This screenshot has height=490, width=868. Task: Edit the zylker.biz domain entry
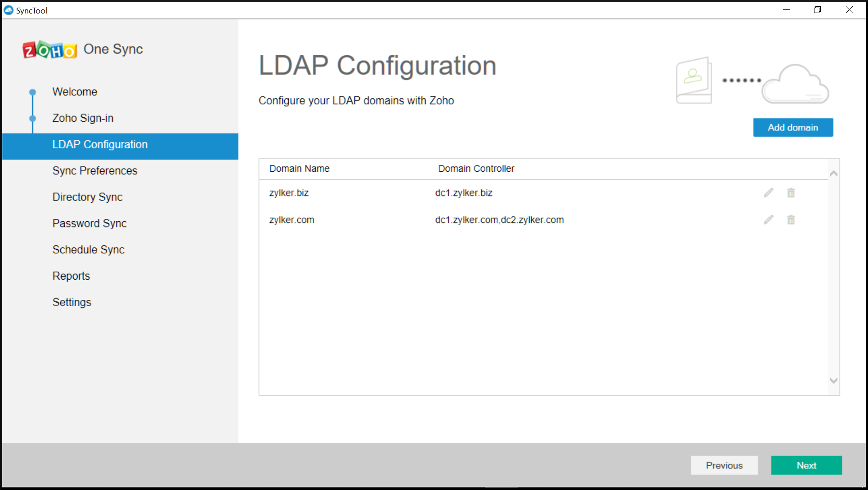point(769,193)
